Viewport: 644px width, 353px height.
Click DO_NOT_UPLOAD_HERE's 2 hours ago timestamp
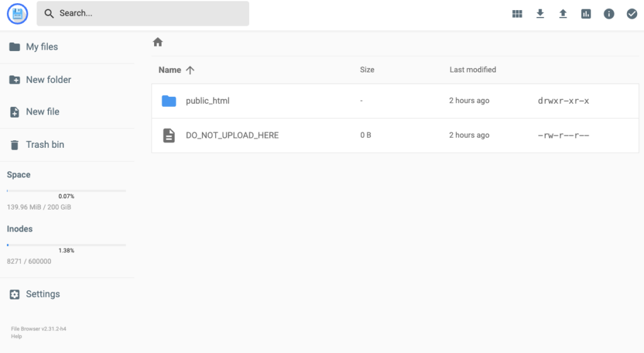469,135
